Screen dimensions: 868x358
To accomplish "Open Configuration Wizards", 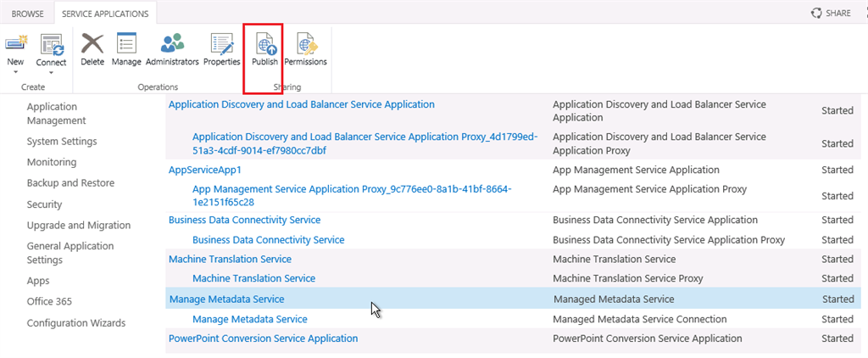I will click(76, 322).
